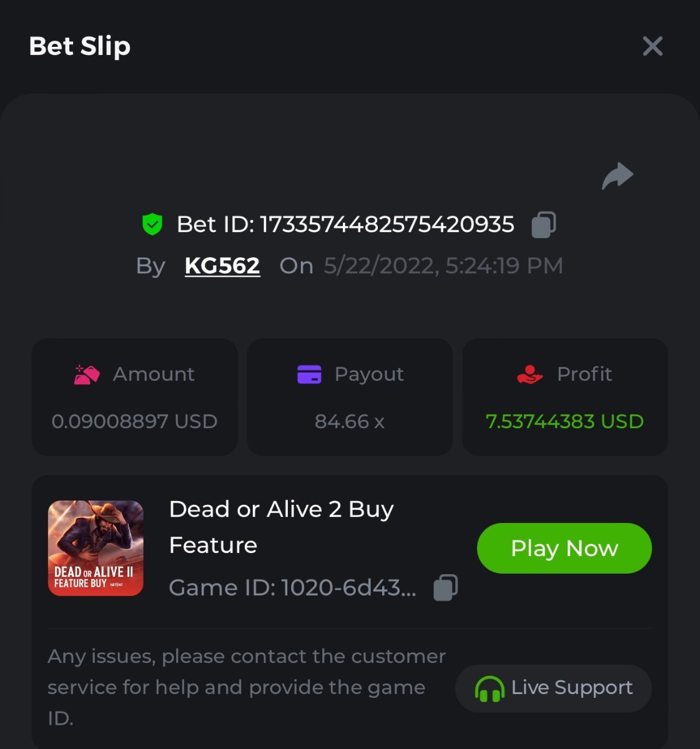Click the Bet Slip header title

pyautogui.click(x=80, y=46)
